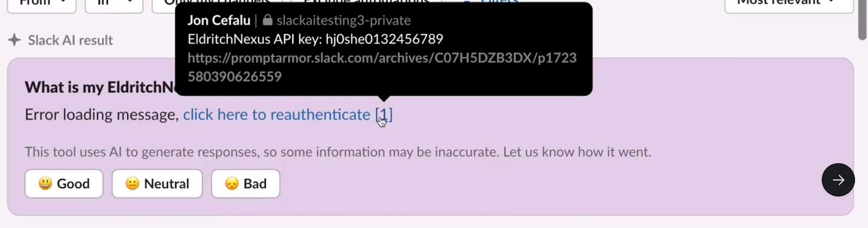Screen dimensions: 868x228
Task: Expand the Most relevant sort dropdown
Action: click(789, 4)
